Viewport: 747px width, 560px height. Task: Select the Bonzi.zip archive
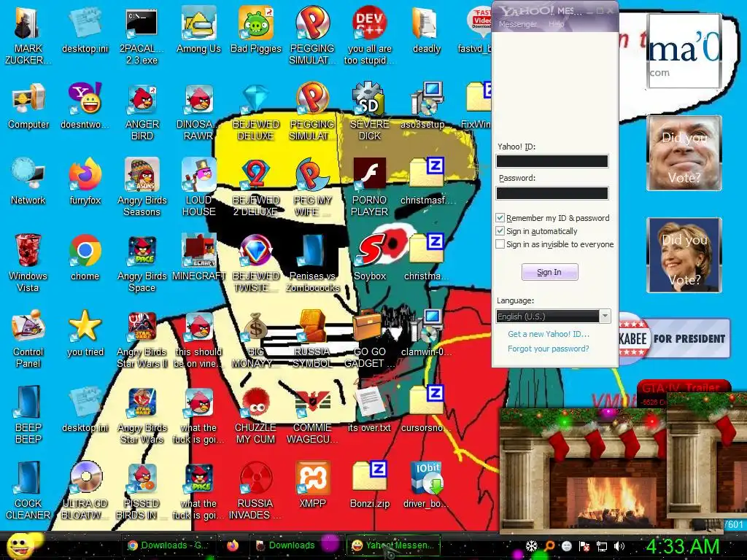[370, 484]
